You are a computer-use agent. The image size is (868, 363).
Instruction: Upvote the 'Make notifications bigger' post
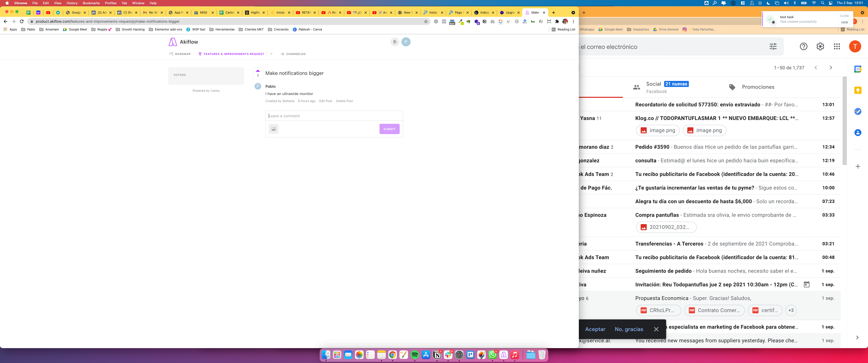pos(258,73)
